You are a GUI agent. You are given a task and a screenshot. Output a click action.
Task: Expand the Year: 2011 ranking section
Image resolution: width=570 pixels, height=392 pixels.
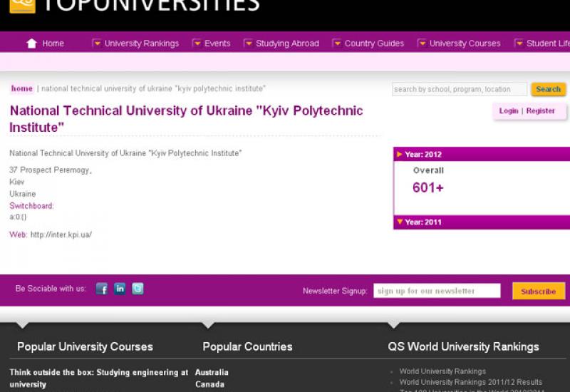coord(482,222)
